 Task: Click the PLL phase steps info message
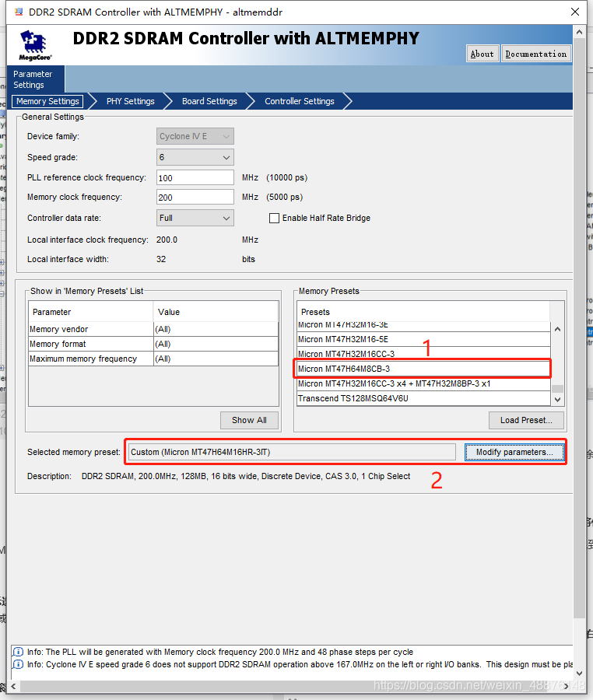(219, 652)
